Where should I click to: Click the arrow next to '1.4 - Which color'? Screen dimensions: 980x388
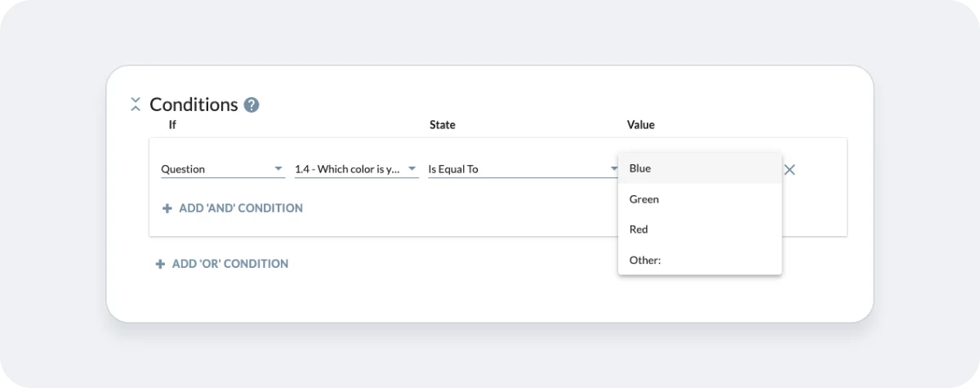[412, 170]
